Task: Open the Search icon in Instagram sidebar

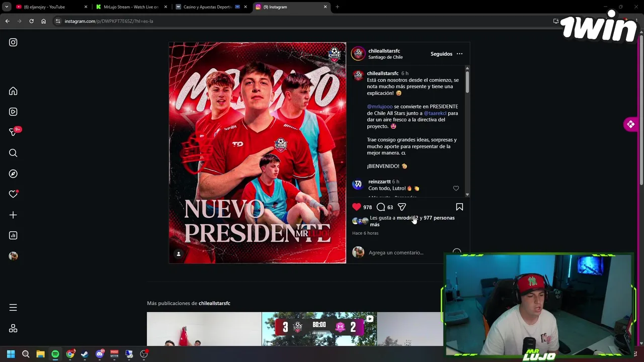Action: click(x=13, y=153)
